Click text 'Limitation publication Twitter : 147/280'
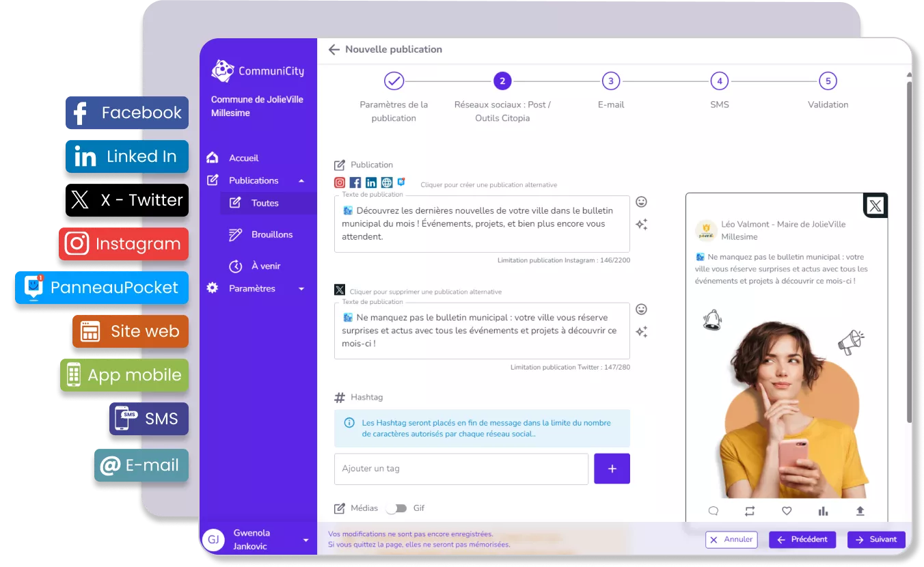This screenshot has height=567, width=924. coord(570,368)
